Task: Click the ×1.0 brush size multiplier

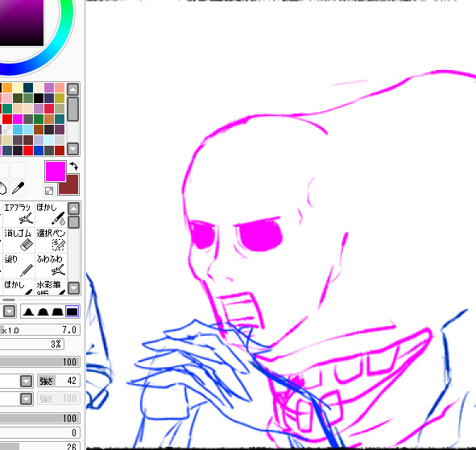Action: tap(10, 330)
